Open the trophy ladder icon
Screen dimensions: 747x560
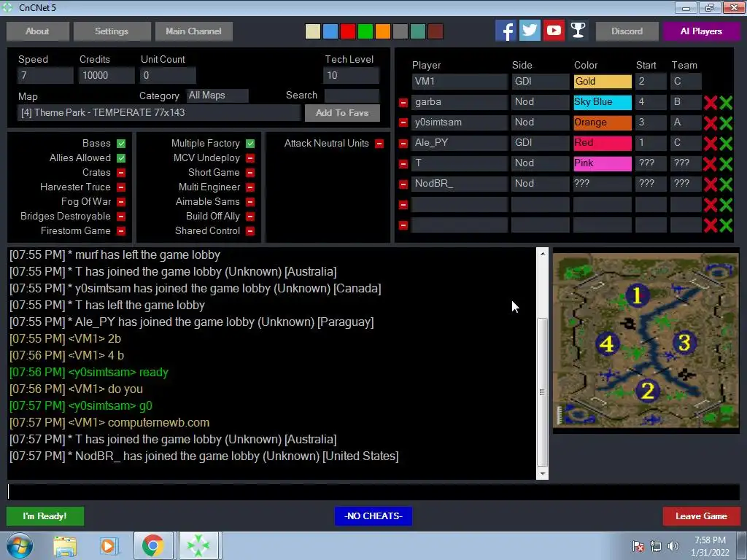pyautogui.click(x=578, y=31)
